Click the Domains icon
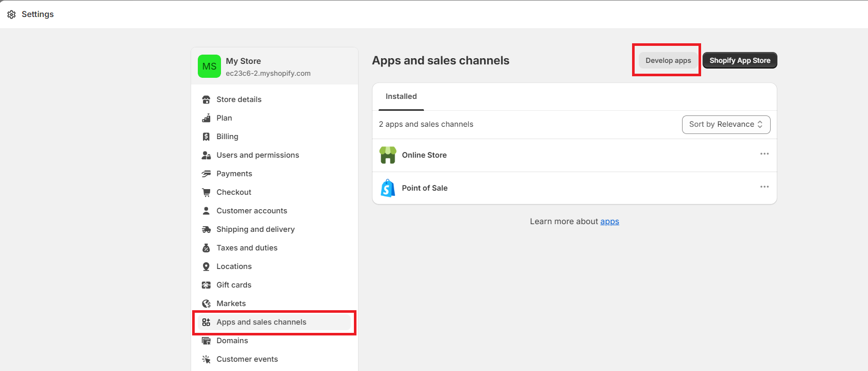Screen dimensions: 868x371 click(x=206, y=341)
